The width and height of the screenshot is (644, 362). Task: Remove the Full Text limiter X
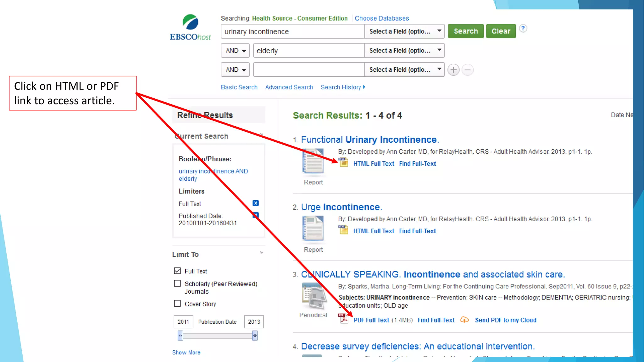[256, 203]
